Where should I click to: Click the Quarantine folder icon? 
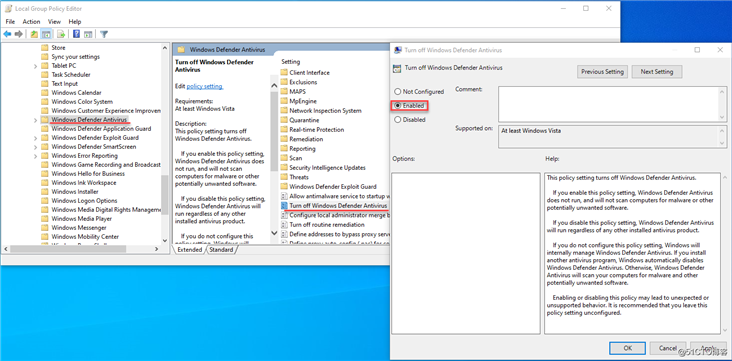(284, 120)
